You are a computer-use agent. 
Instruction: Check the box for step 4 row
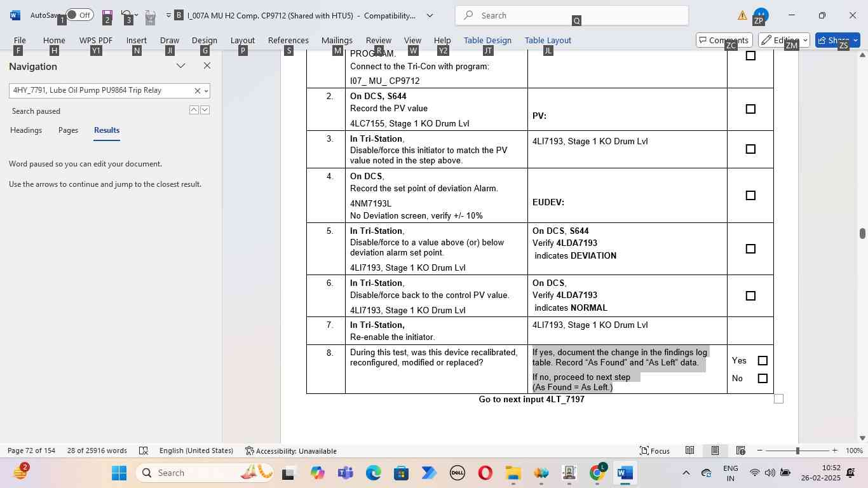(x=750, y=196)
